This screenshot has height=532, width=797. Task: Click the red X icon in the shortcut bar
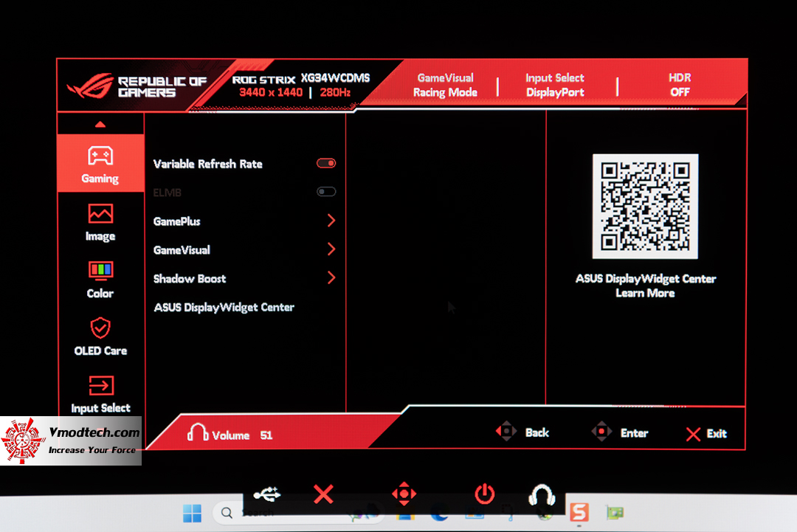coord(323,494)
